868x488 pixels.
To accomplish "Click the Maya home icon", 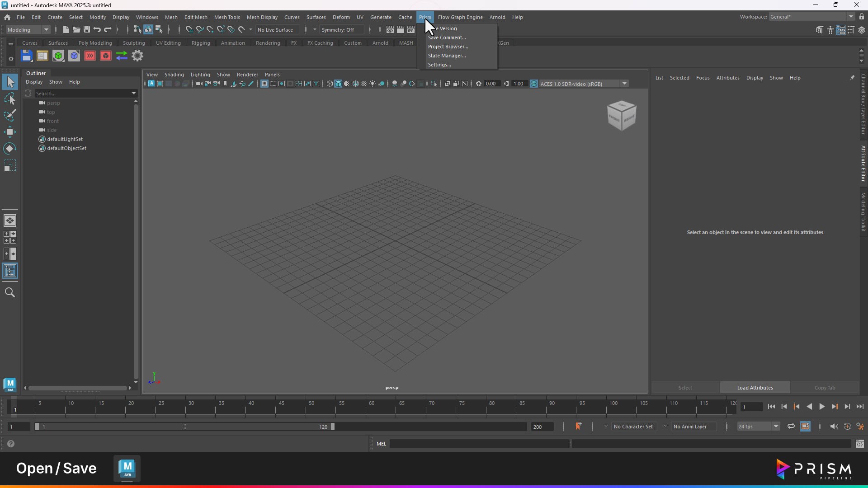I will pyautogui.click(x=7, y=17).
